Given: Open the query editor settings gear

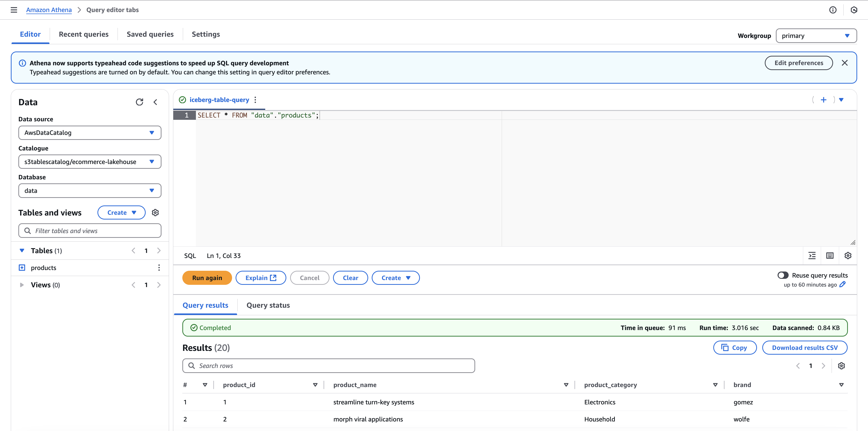Looking at the screenshot, I should coord(848,255).
